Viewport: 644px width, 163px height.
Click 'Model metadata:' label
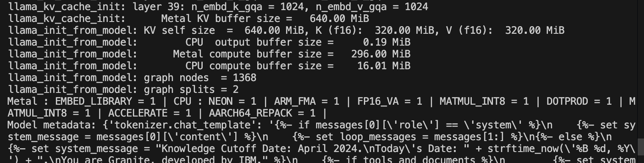tap(52, 125)
